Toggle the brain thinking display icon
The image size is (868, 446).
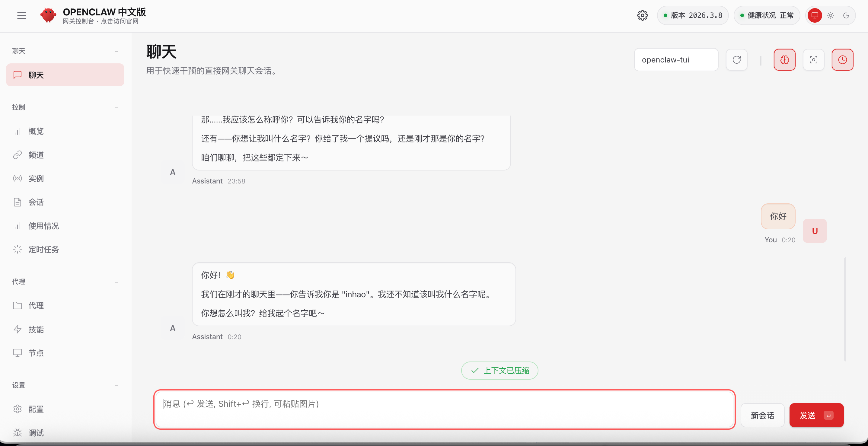784,60
